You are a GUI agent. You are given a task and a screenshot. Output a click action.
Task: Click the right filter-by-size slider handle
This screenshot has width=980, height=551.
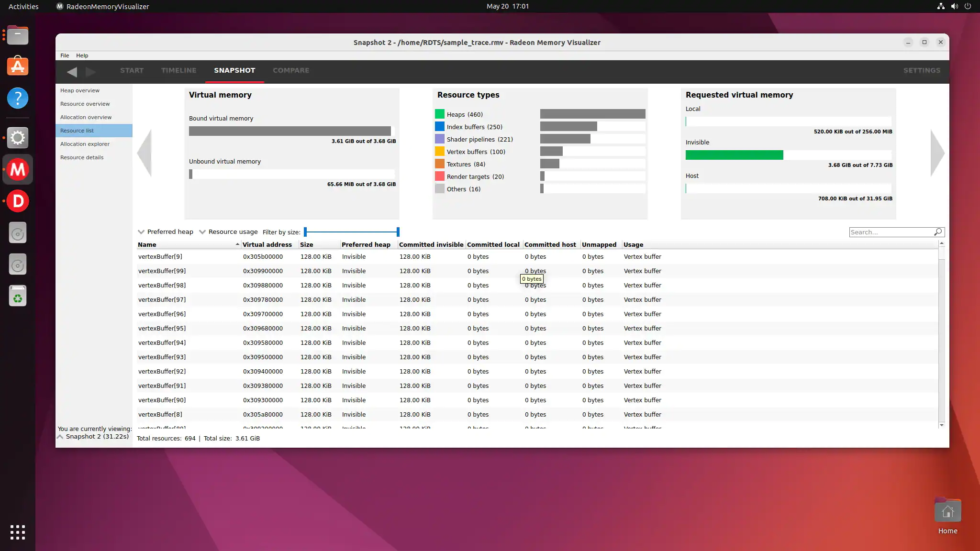[398, 232]
